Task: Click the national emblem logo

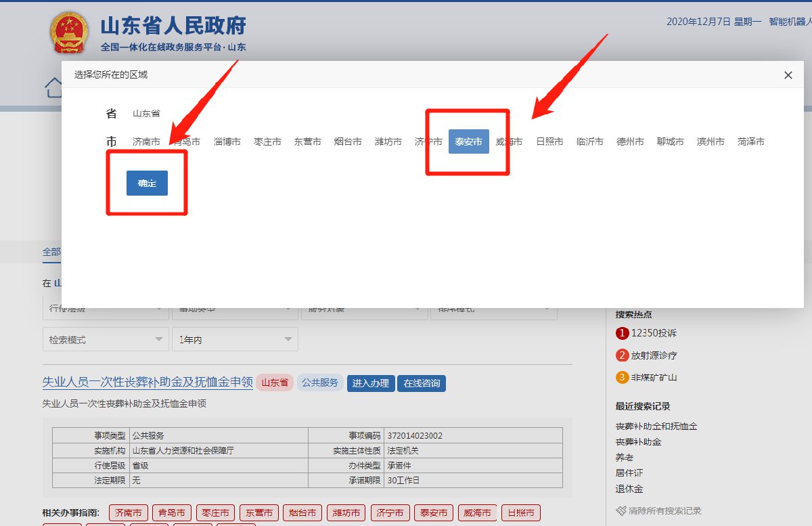Action: pyautogui.click(x=69, y=33)
